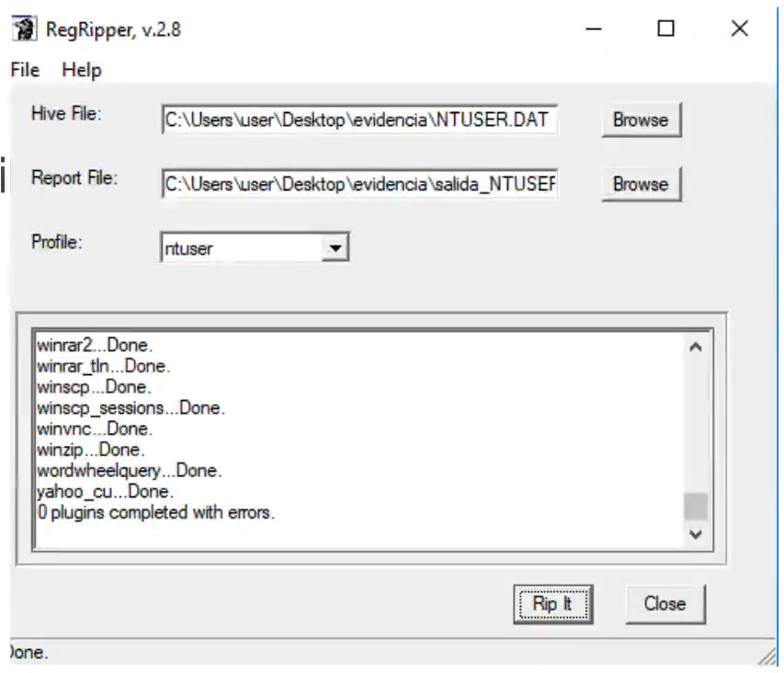784x673 pixels.
Task: Click the 'wordwheelquery...Done.' log line
Action: click(x=129, y=471)
